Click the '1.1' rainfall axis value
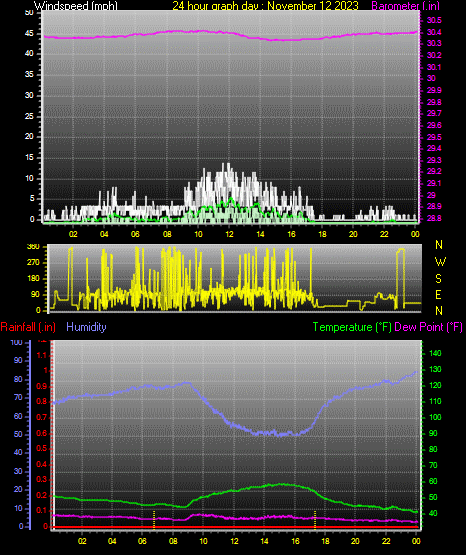Screen dimensions: 466x555 pyautogui.click(x=42, y=355)
